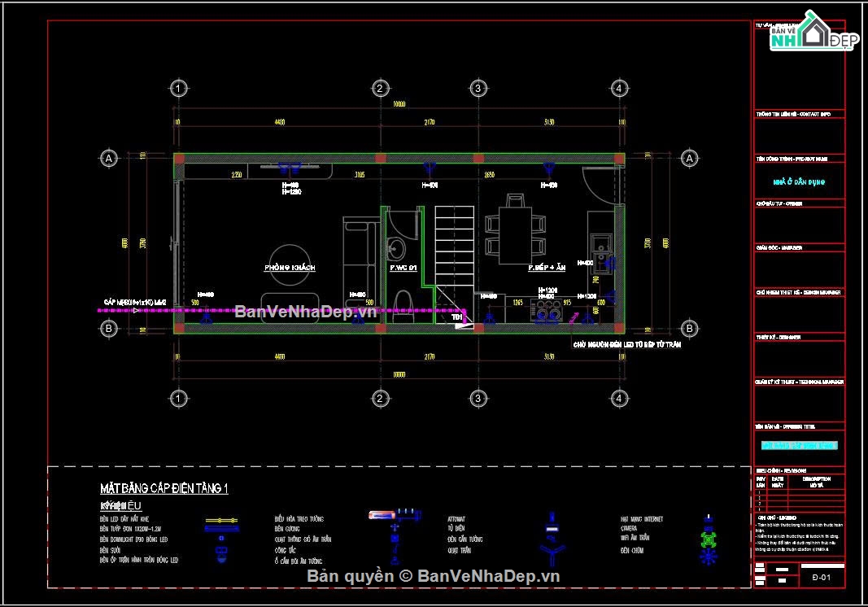868x607 pixels.
Task: Click grid axis bubble A on the left
Action: tap(108, 159)
